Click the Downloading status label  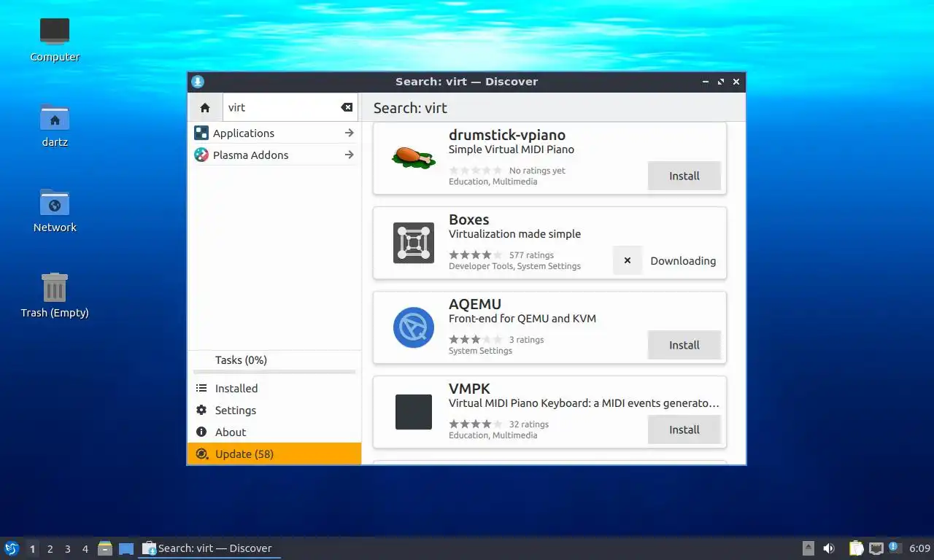pos(683,261)
